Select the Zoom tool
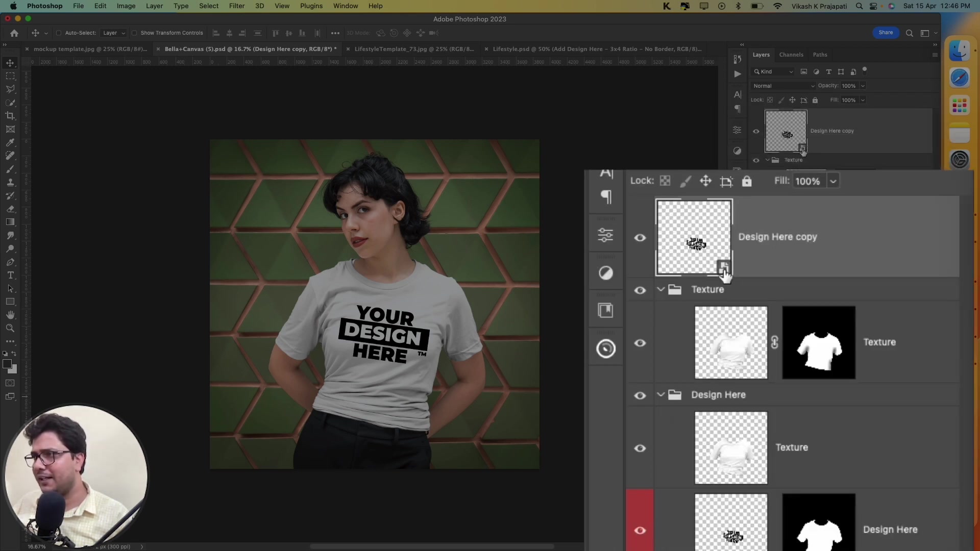This screenshot has height=551, width=980. [x=10, y=329]
